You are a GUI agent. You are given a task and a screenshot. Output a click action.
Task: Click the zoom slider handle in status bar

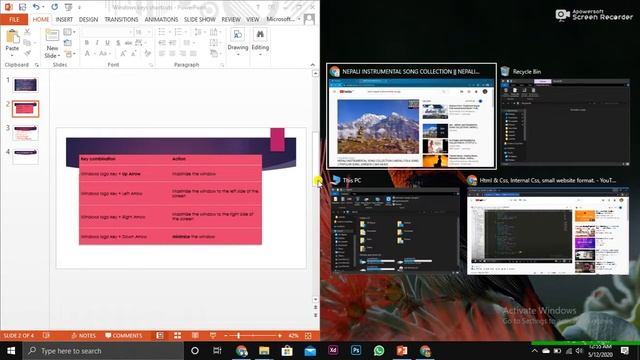(238, 336)
